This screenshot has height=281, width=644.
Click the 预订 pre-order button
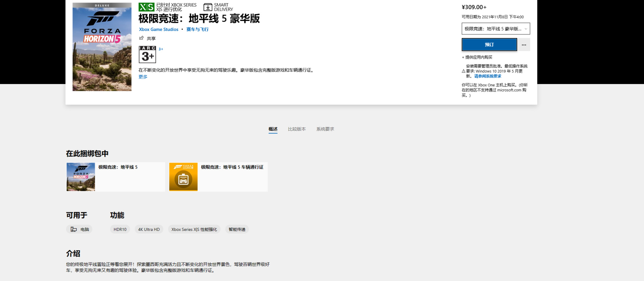point(490,45)
